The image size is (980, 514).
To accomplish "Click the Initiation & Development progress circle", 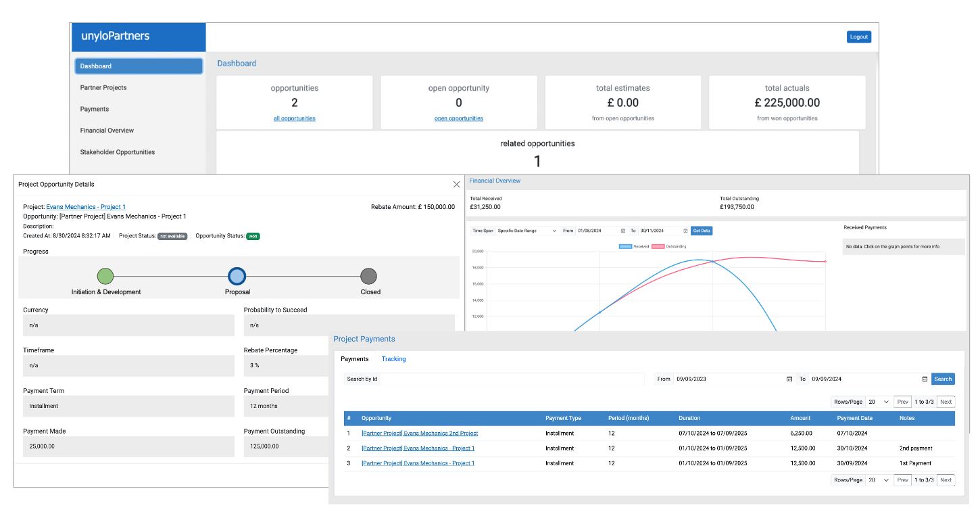I will click(105, 276).
